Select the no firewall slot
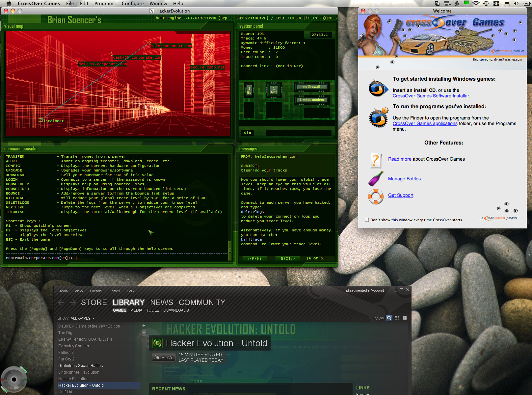 click(311, 87)
